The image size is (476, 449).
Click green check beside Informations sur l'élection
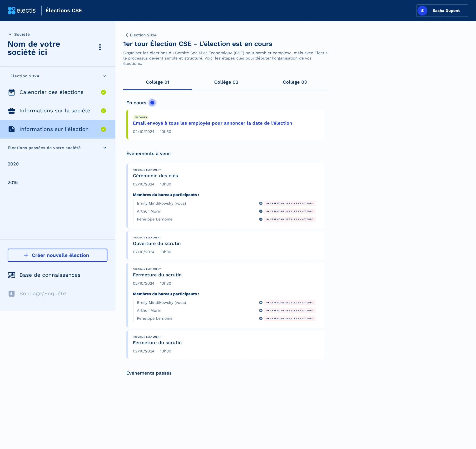[x=104, y=129]
